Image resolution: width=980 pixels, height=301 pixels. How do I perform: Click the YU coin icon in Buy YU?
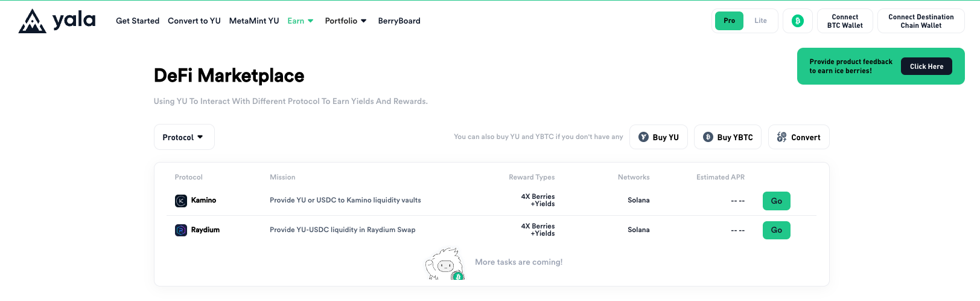point(644,137)
